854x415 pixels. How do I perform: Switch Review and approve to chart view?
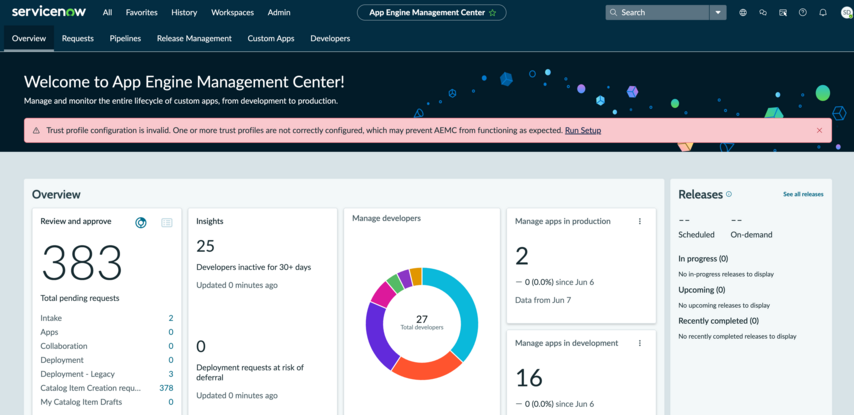tap(141, 222)
